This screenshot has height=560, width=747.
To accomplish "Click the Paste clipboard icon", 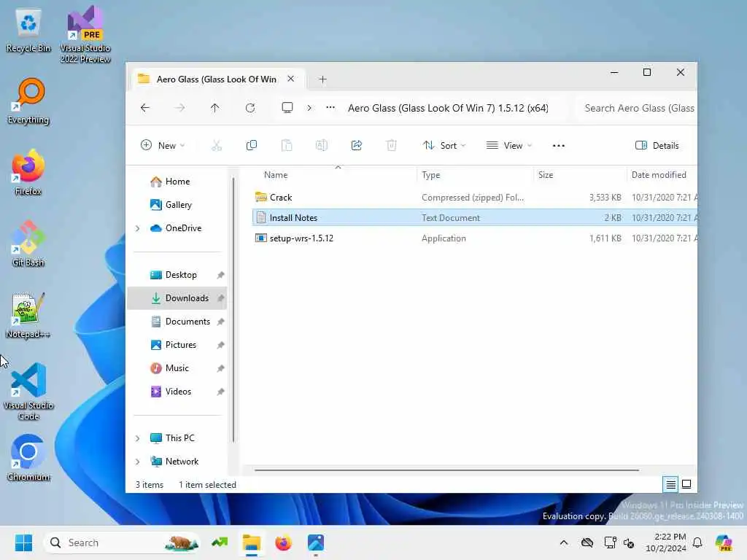I will (286, 145).
